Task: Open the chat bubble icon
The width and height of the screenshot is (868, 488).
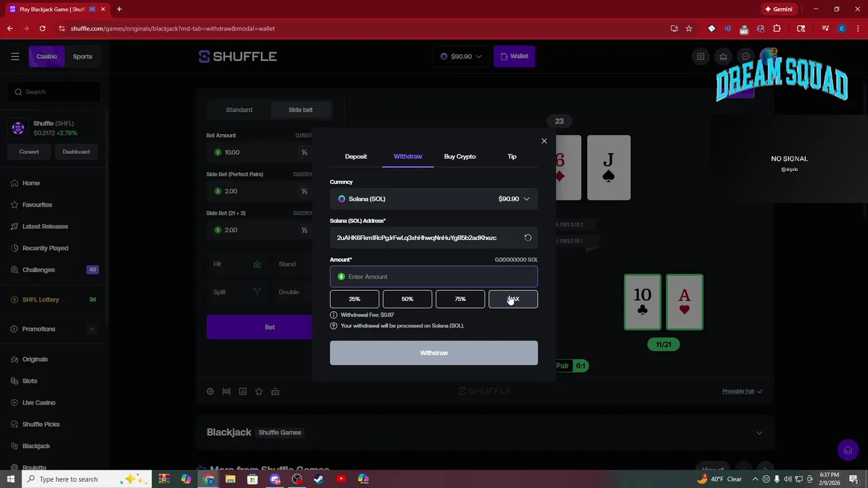Action: tap(746, 56)
